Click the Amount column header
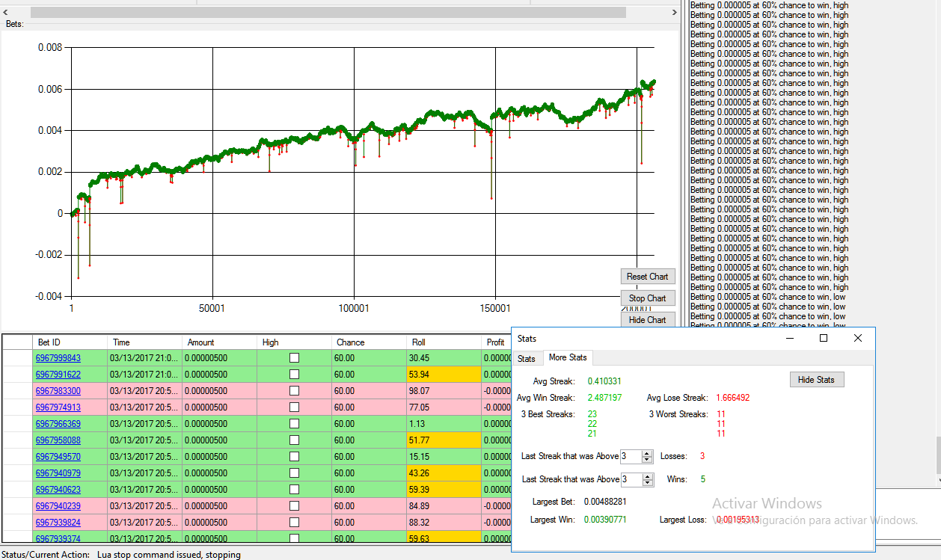The height and width of the screenshot is (560, 941). 219,342
